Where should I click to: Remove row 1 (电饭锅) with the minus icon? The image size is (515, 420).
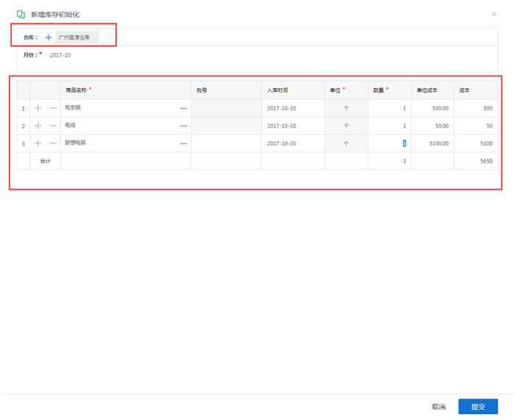53,108
